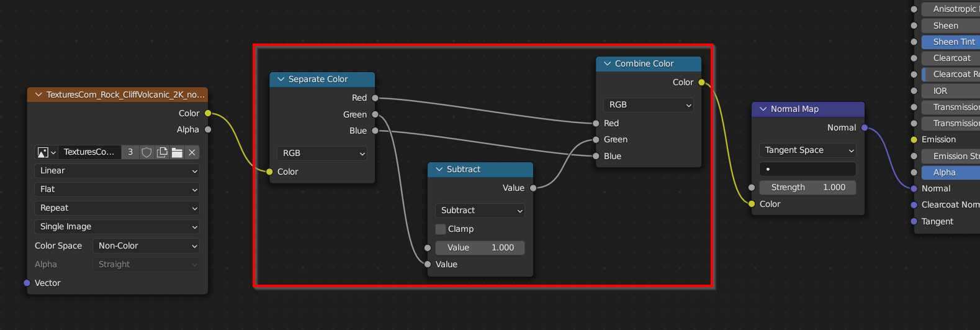The height and width of the screenshot is (330, 980).
Task: Open the image browse dropdown icon in the texture node
Action: click(47, 152)
